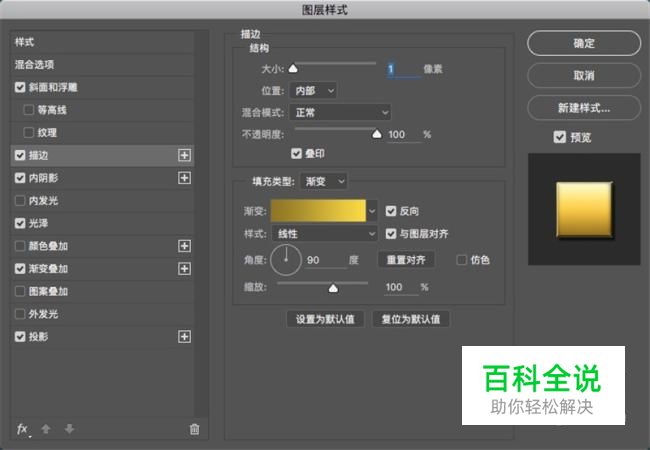This screenshot has width=650, height=450.
Task: Click the 重置对齐 button
Action: tap(406, 260)
